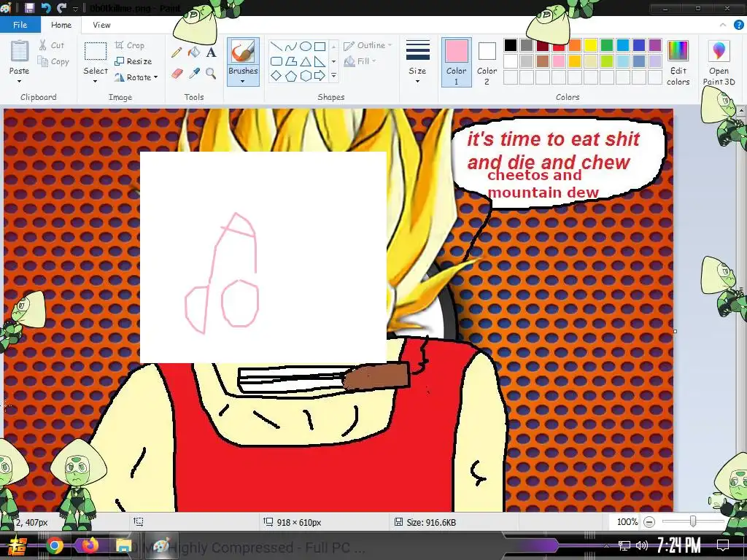Expand the shapes gallery more arrow

(333, 76)
